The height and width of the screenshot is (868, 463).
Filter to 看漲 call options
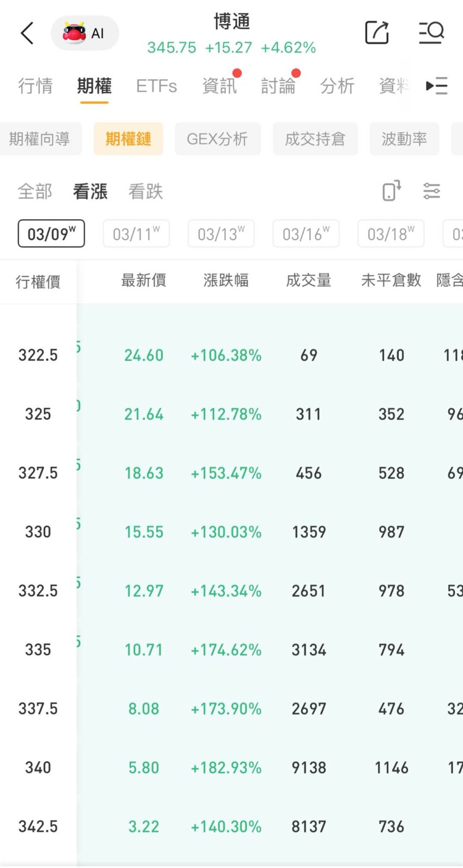click(90, 191)
